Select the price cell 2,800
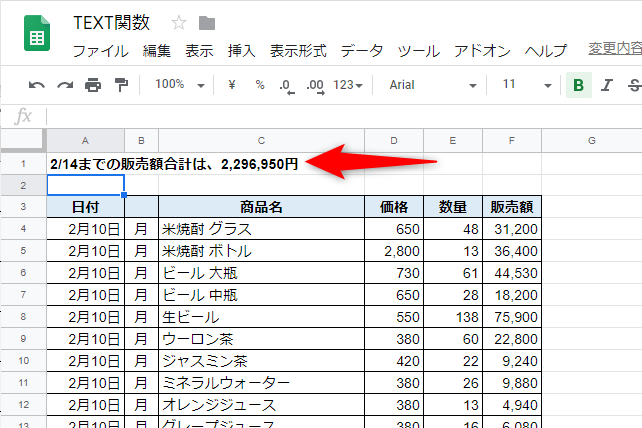642x428 pixels. [394, 251]
